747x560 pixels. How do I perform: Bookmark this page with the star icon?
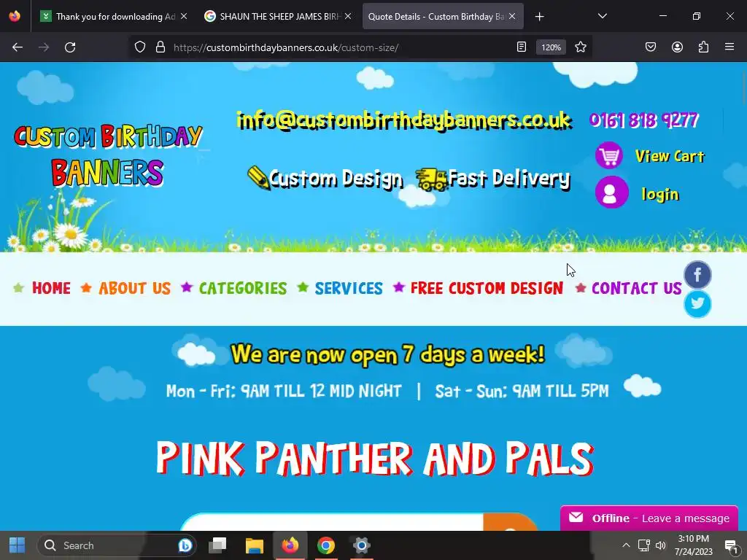(580, 47)
